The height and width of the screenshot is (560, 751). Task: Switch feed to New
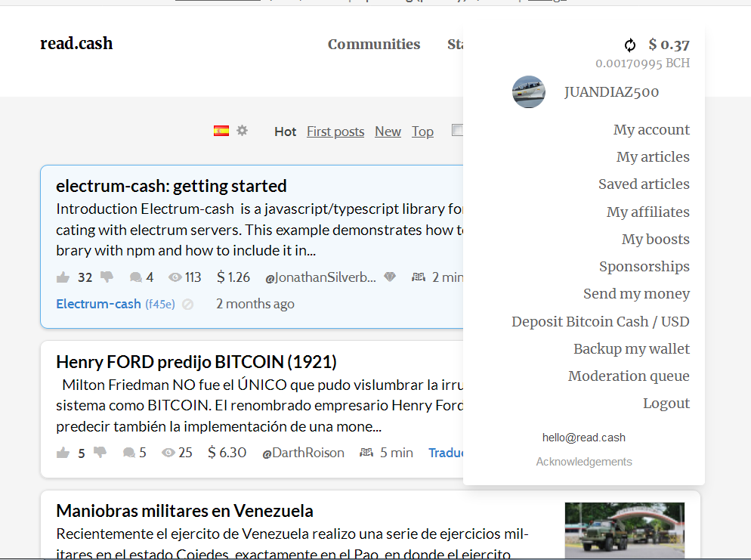coord(388,131)
